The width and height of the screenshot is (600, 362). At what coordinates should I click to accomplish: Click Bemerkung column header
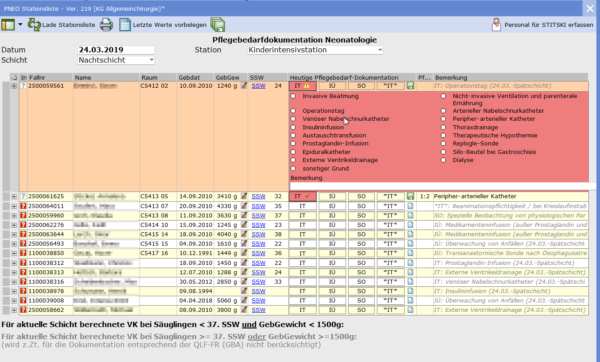coord(511,77)
